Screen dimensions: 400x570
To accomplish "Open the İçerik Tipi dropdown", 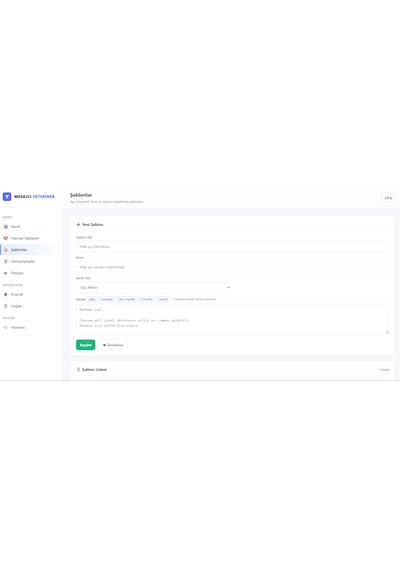I will pyautogui.click(x=153, y=288).
